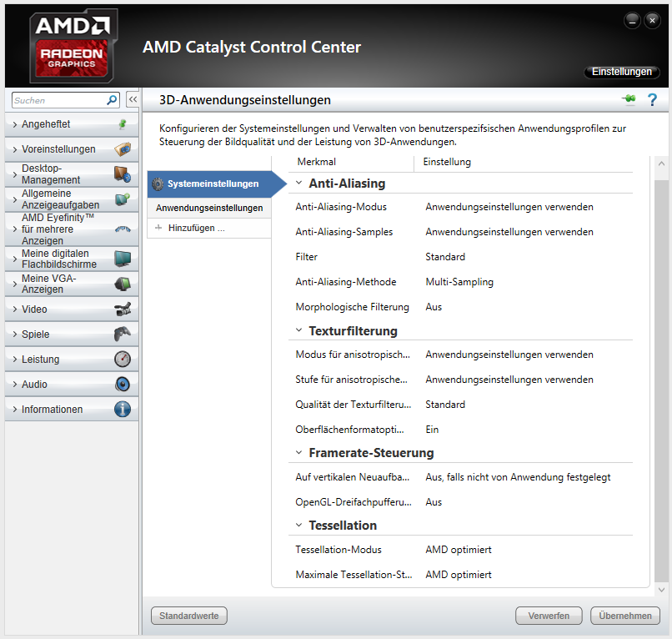The width and height of the screenshot is (672, 639).
Task: Change Qualität der Texturfilterung Standard value
Action: (x=445, y=405)
